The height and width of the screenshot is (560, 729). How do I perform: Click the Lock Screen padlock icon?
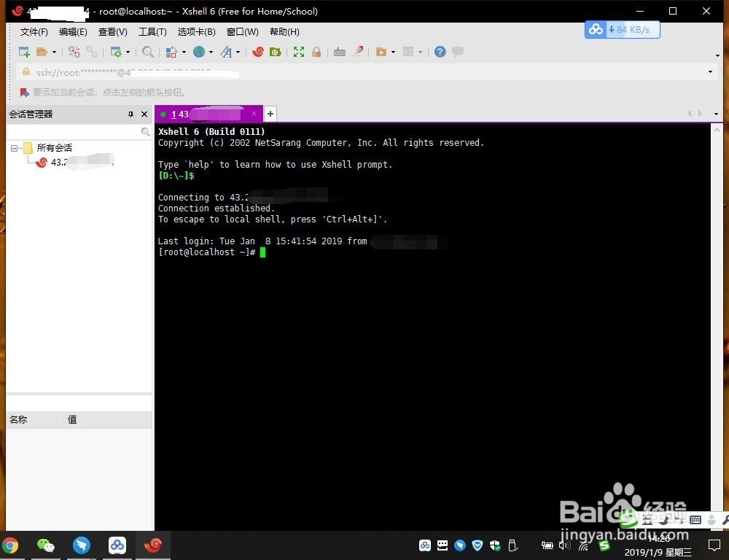click(x=316, y=52)
